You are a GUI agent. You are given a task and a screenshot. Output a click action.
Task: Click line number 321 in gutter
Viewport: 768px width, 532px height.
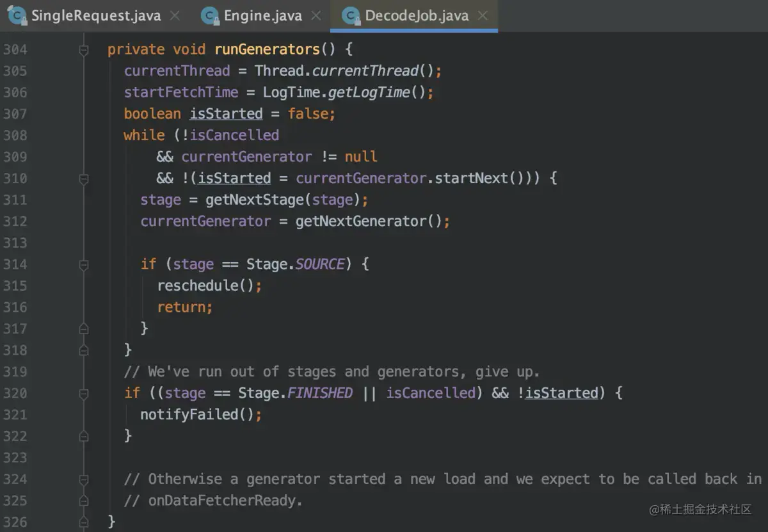click(15, 415)
